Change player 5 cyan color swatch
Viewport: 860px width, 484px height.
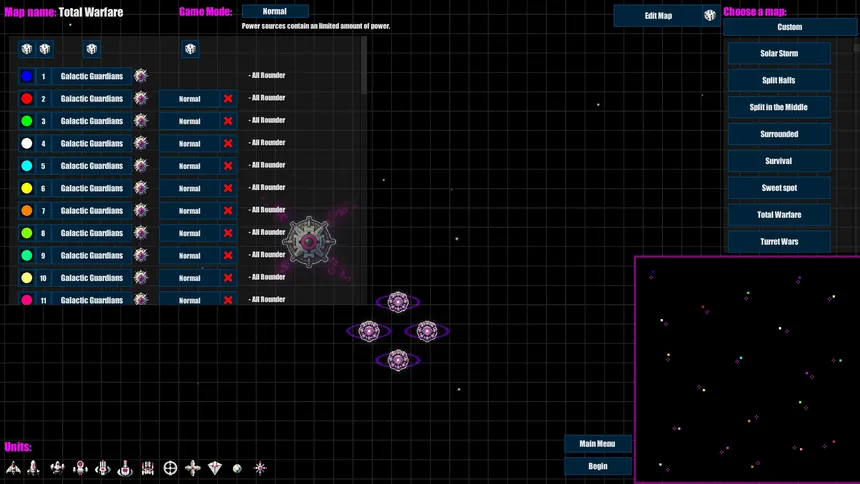pos(26,166)
